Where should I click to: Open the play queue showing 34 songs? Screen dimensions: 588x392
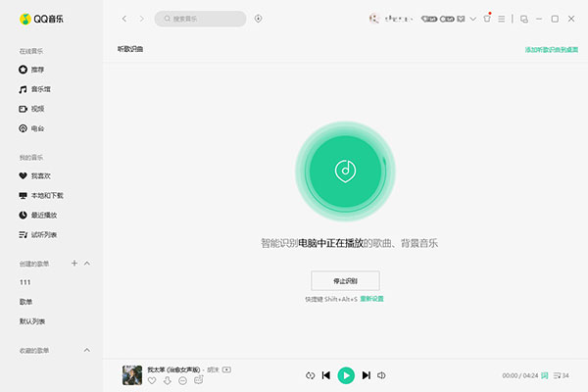[x=562, y=375]
